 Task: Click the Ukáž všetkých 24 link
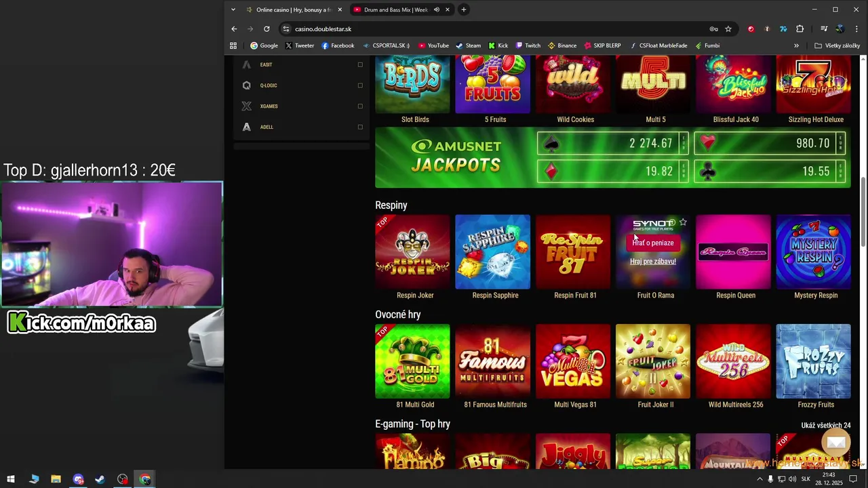pyautogui.click(x=826, y=426)
